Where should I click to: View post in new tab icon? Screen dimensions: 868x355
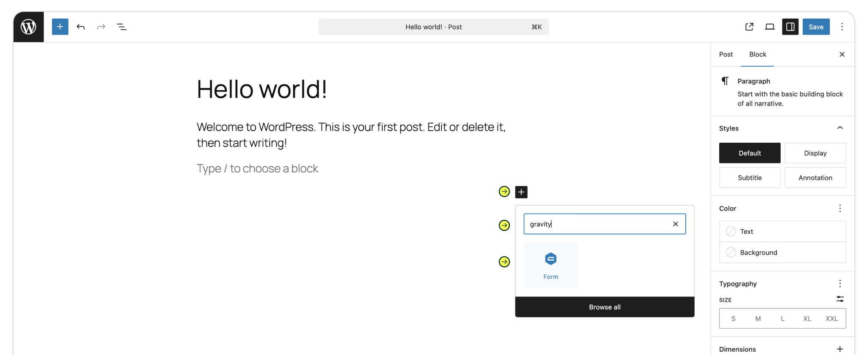tap(749, 27)
